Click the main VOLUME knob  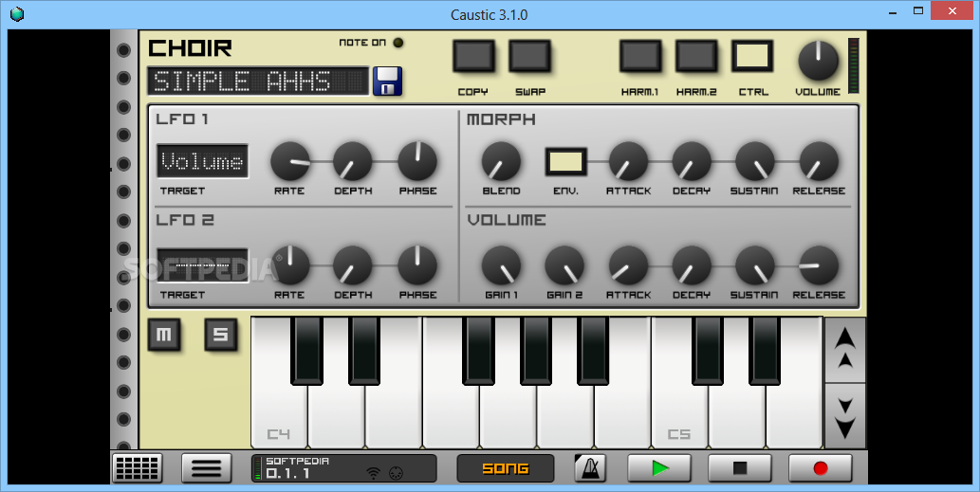818,61
